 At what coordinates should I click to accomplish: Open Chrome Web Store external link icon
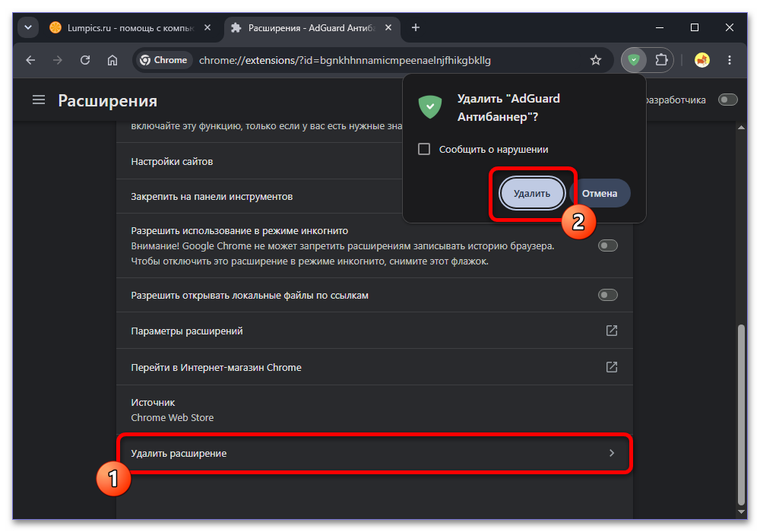[x=612, y=367]
